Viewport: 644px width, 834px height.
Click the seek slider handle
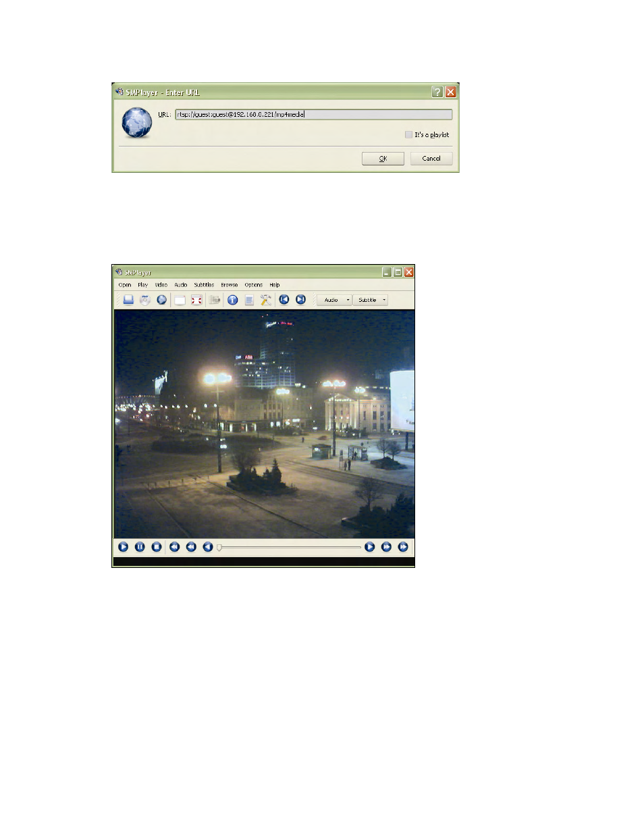point(219,547)
